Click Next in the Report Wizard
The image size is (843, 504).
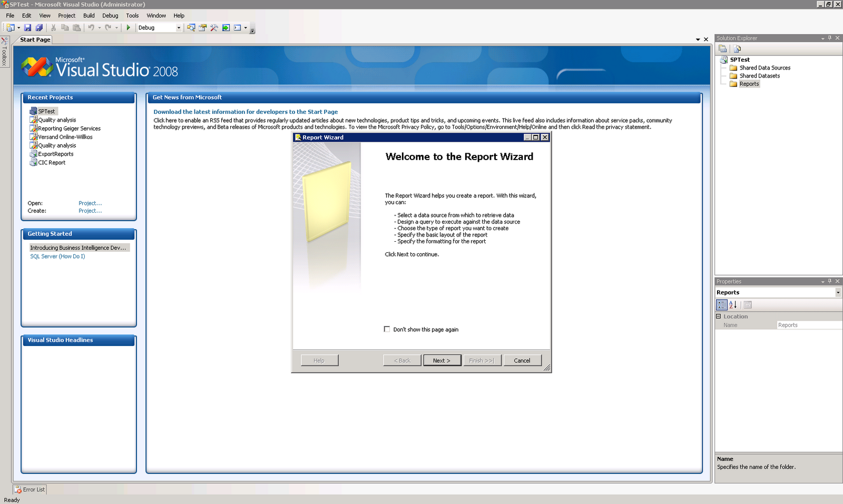(x=442, y=360)
